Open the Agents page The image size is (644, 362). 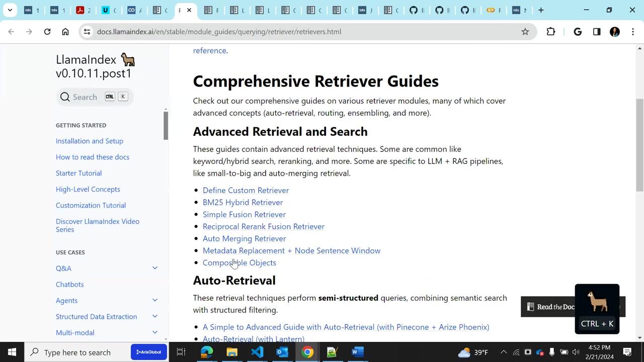click(66, 301)
